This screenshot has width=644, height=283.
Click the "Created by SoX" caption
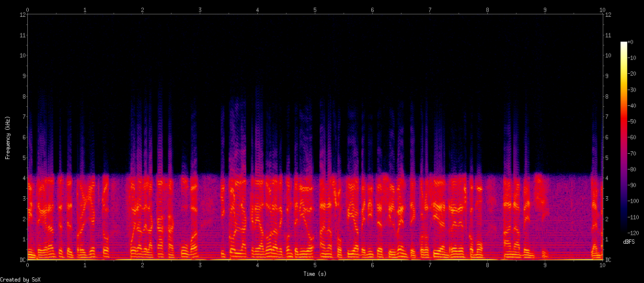pyautogui.click(x=20, y=280)
